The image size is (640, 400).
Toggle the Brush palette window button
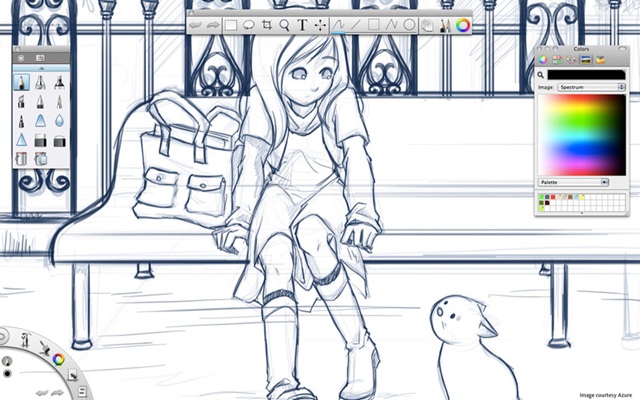click(x=444, y=25)
